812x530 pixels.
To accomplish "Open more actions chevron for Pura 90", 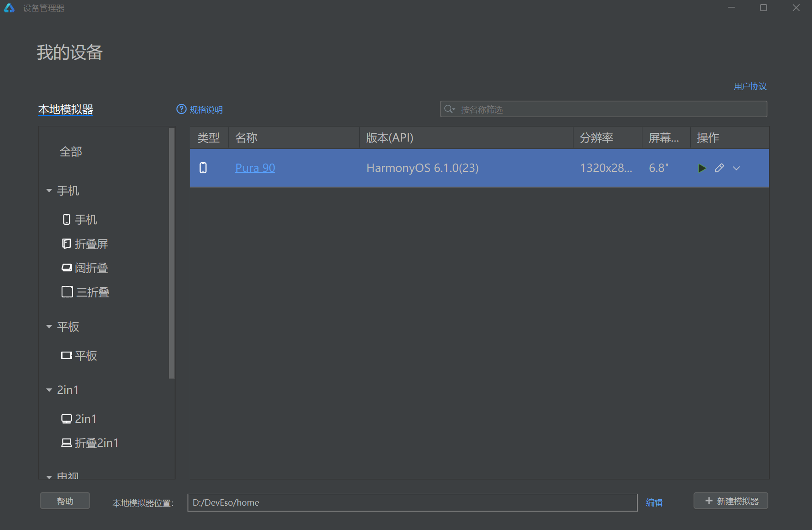I will pyautogui.click(x=736, y=168).
